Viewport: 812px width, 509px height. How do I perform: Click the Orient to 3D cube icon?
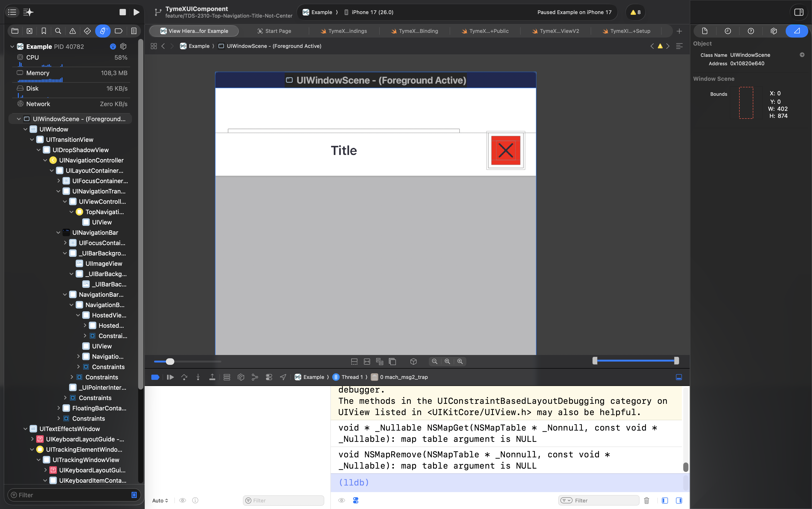[414, 361]
